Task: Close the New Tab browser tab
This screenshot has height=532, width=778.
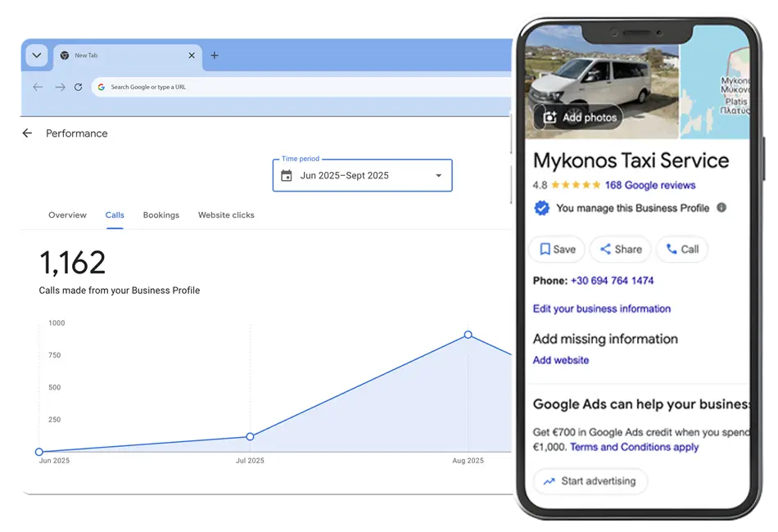Action: [192, 56]
